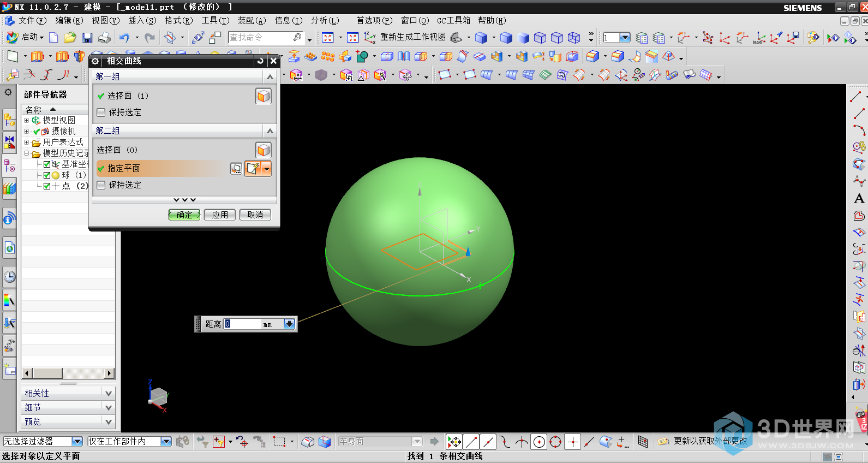The image size is (868, 463).
Task: Toggle second group 保持选定 checkbox
Action: point(101,185)
